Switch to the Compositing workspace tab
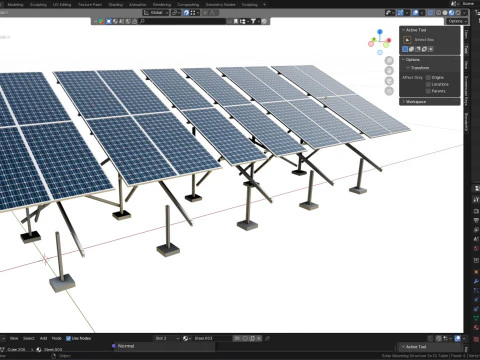This screenshot has height=360, width=480. [188, 5]
